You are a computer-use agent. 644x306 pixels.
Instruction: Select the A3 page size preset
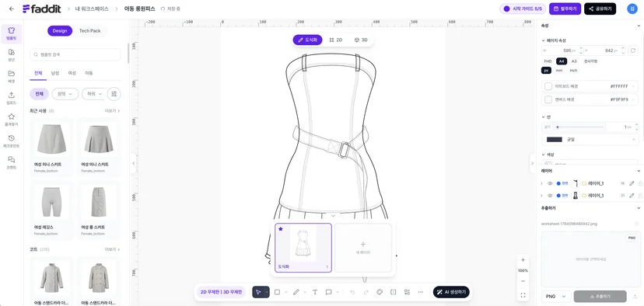click(574, 61)
